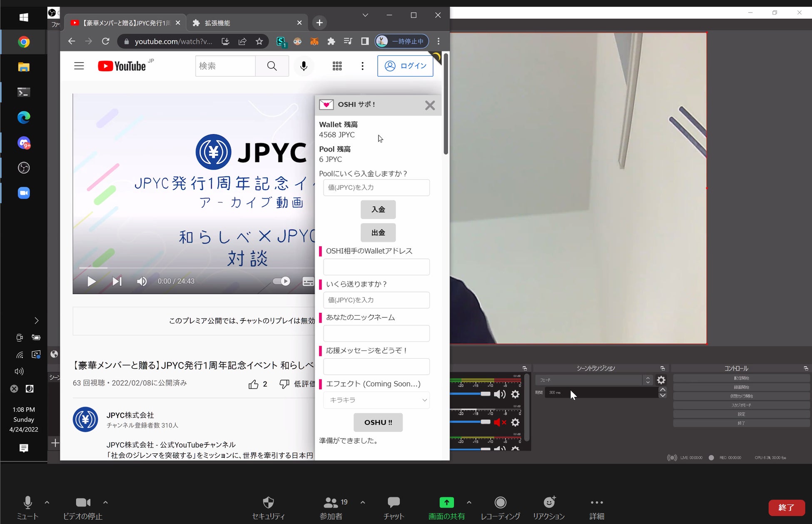Viewport: 812px width, 524px height.
Task: Click the YouTube voice search microphone
Action: [304, 66]
